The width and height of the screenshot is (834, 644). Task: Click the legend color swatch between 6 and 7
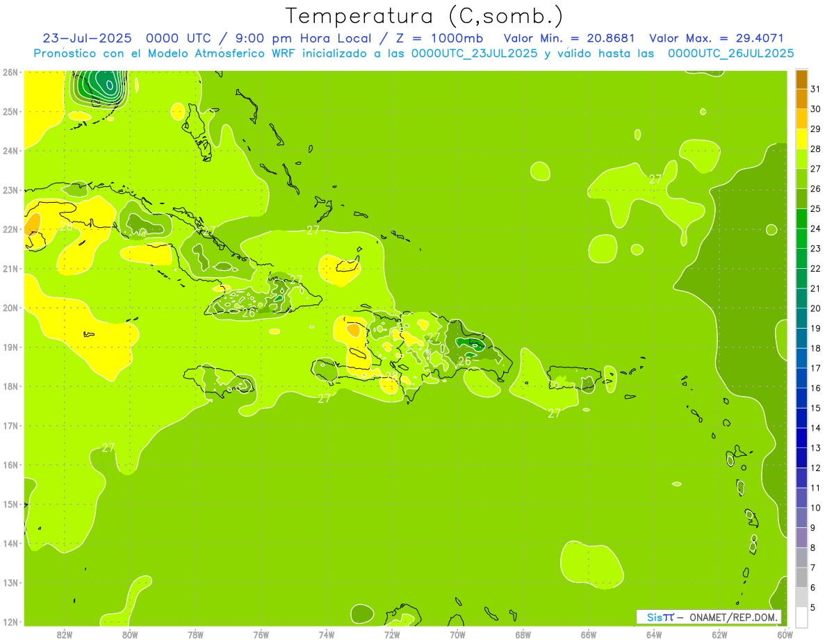coord(801,577)
